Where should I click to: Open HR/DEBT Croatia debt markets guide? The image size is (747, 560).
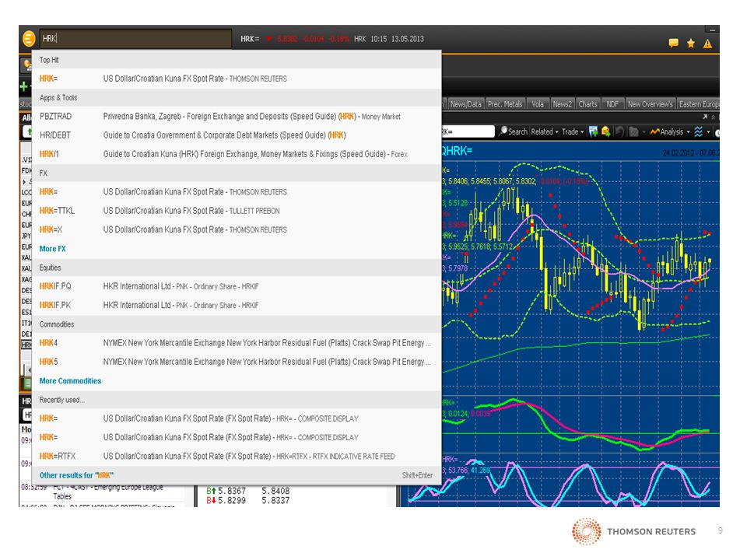coord(237,135)
